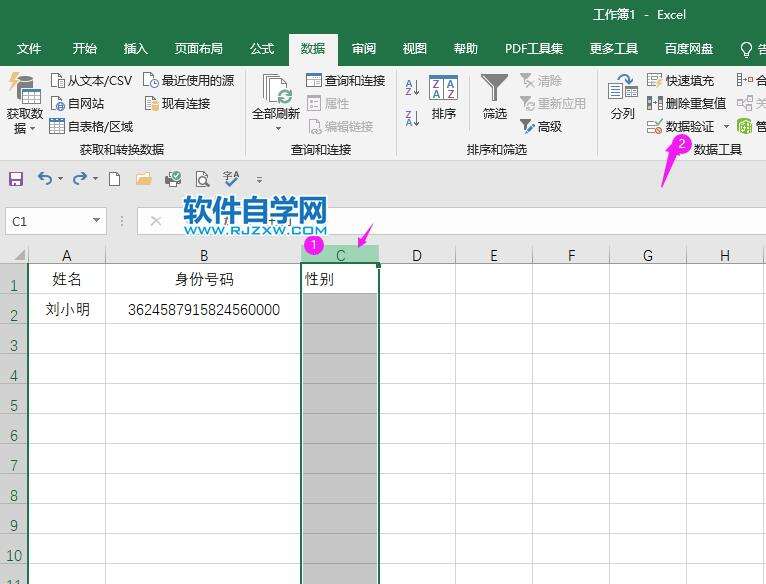766x584 pixels.
Task: Click the 编辑链接 button
Action: coord(341,127)
